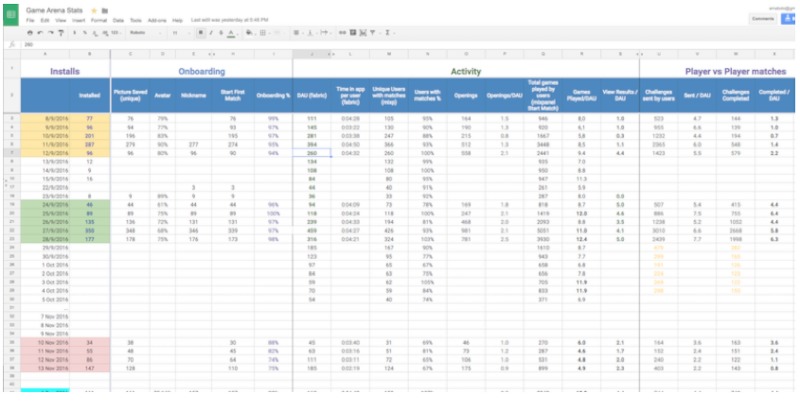800x410 pixels.
Task: Open the Help menu
Action: [178, 20]
